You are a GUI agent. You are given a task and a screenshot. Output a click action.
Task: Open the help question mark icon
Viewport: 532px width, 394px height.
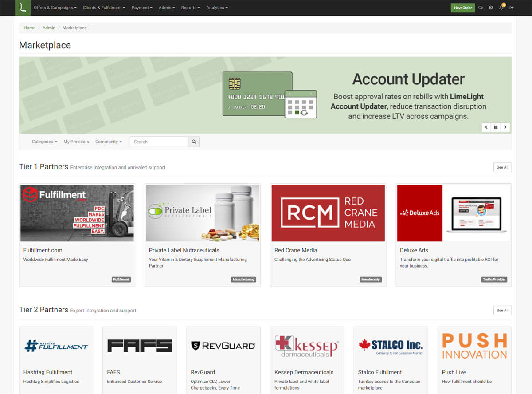(x=491, y=8)
